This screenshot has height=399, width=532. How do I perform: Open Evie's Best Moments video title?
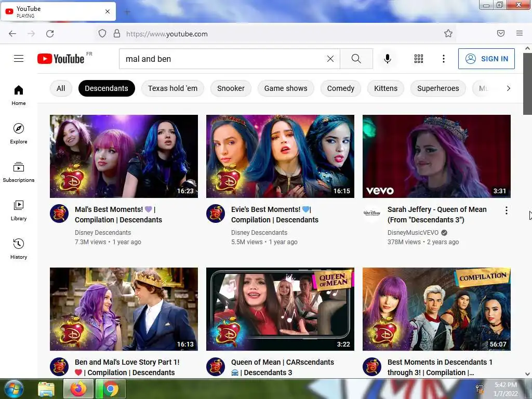click(x=275, y=215)
